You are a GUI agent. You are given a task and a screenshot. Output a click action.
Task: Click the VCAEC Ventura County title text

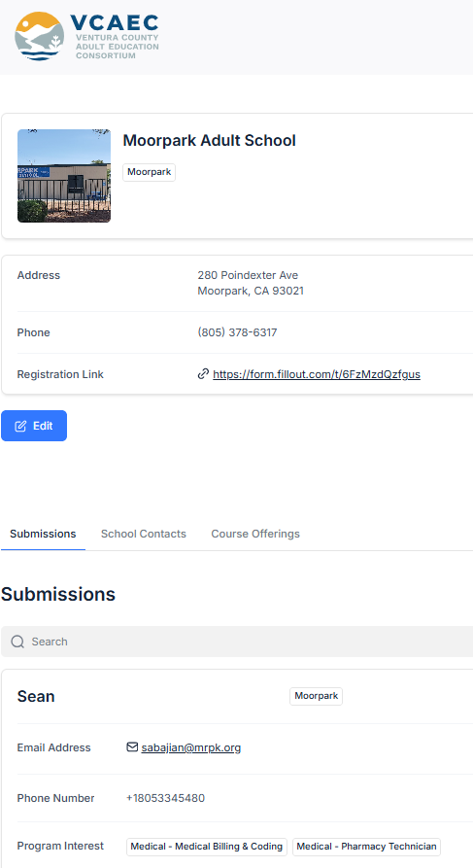click(x=115, y=37)
